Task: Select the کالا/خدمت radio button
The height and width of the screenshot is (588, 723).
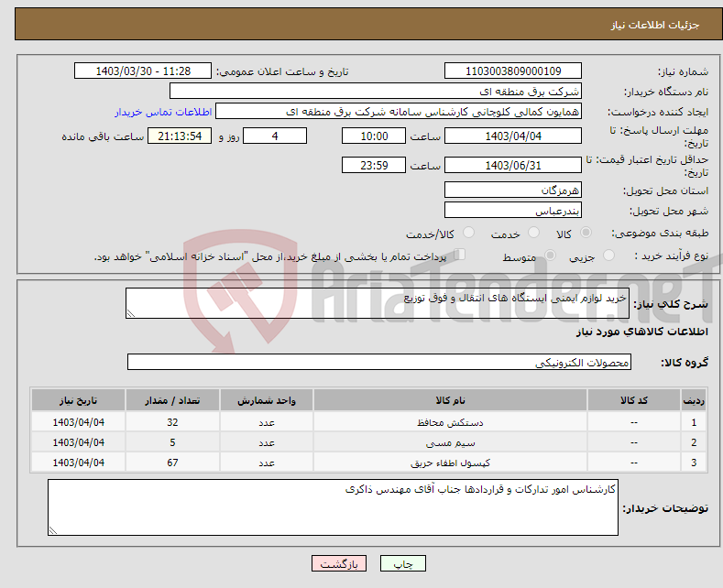Action: pos(468,233)
